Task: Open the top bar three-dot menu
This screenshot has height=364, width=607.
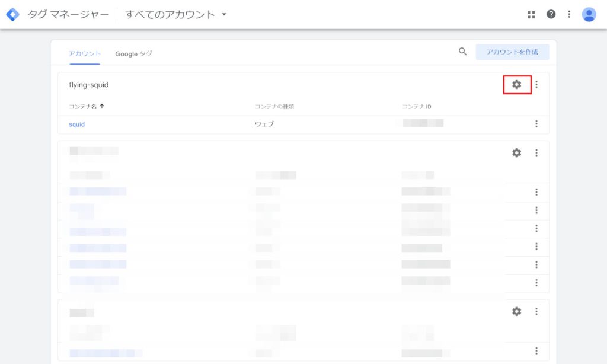Action: tap(569, 14)
